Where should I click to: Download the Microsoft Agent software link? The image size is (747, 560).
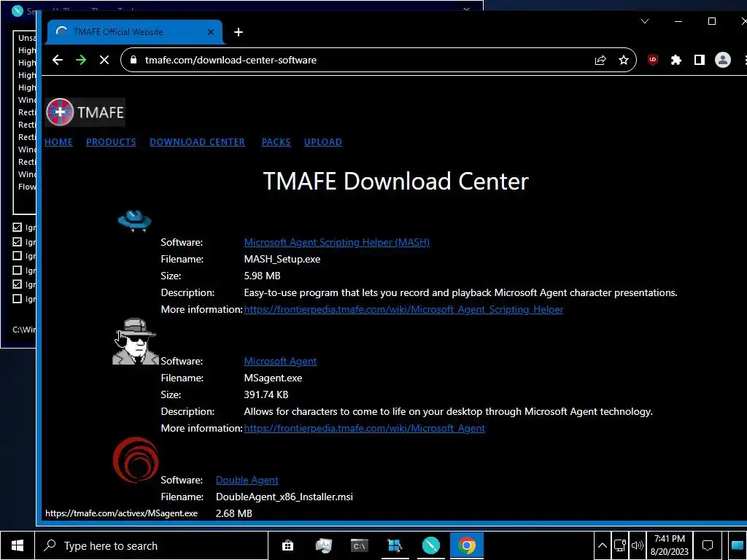pyautogui.click(x=280, y=361)
